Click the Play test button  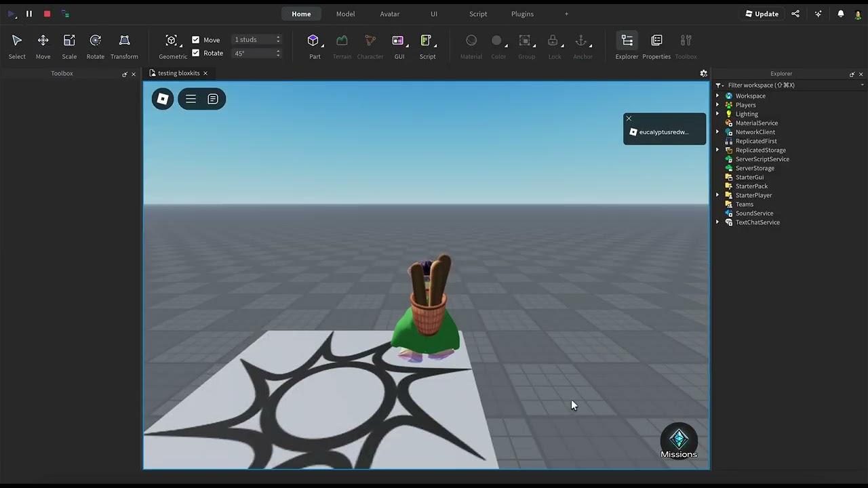(x=12, y=14)
